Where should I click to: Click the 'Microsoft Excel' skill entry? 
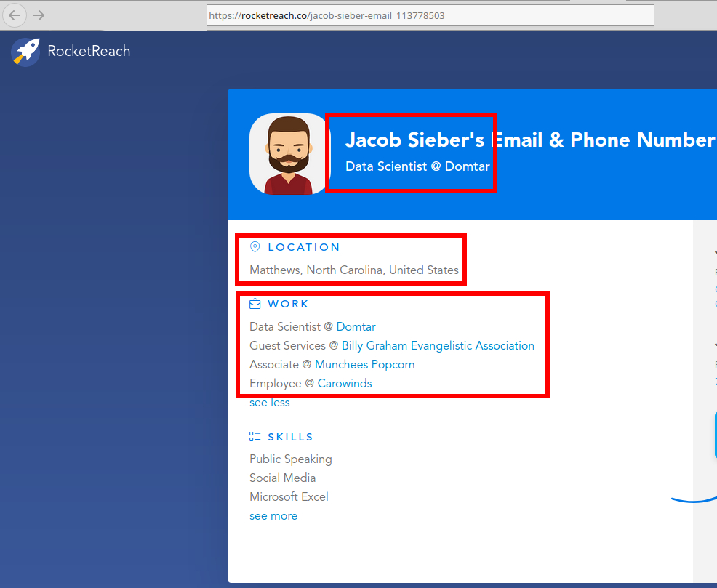(x=289, y=497)
